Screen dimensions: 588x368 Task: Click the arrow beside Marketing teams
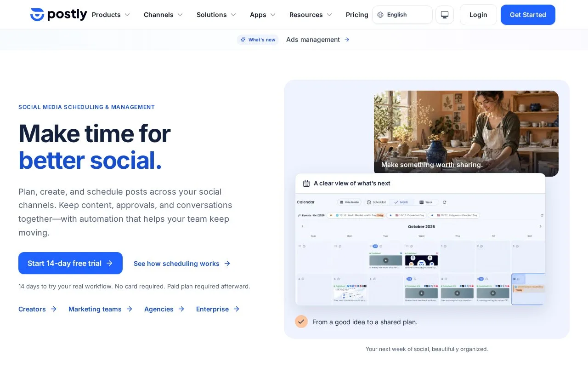coord(129,309)
